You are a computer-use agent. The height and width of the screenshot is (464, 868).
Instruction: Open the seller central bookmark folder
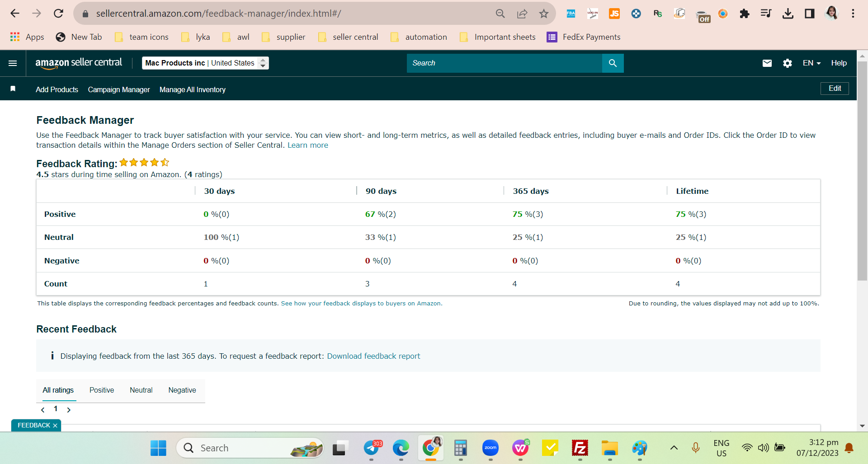(348, 37)
